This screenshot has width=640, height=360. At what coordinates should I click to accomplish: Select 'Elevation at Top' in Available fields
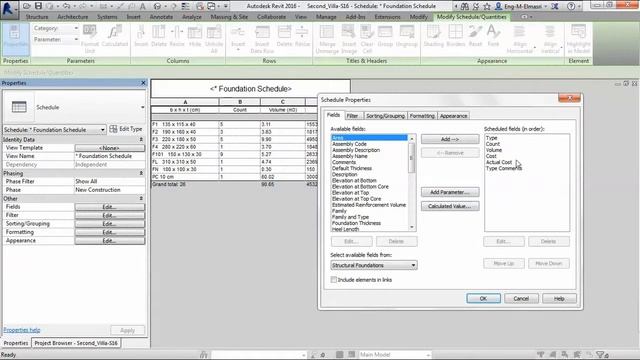[x=351, y=193]
